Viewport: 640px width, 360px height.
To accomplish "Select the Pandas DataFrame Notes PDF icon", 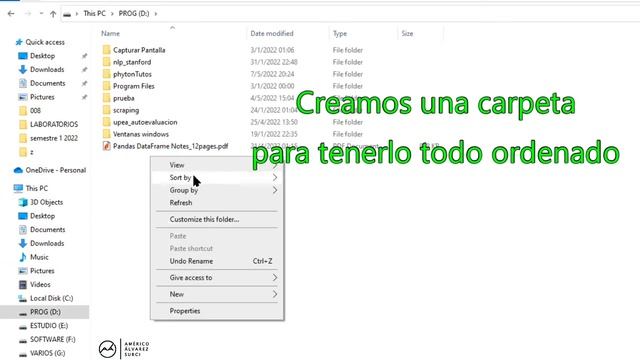I will point(107,146).
